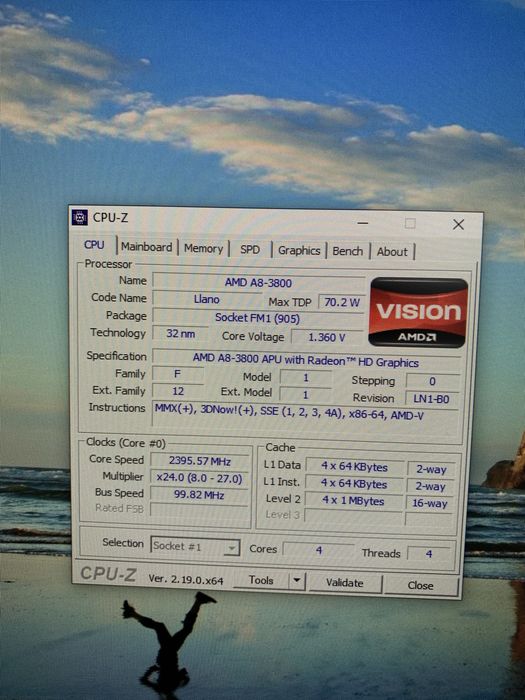Click the Technology value 32 nm
This screenshot has height=700, width=525.
(x=180, y=333)
